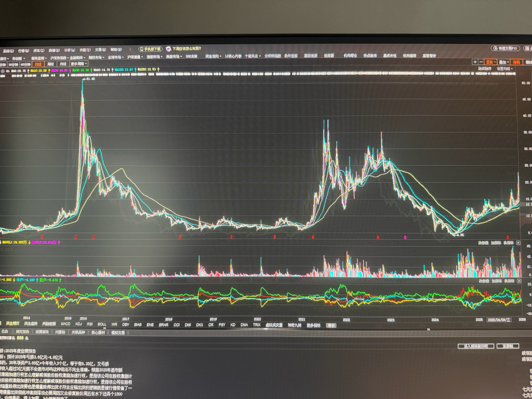
Task: Select the 神奇九转 indicator tab
Action: 295,325
